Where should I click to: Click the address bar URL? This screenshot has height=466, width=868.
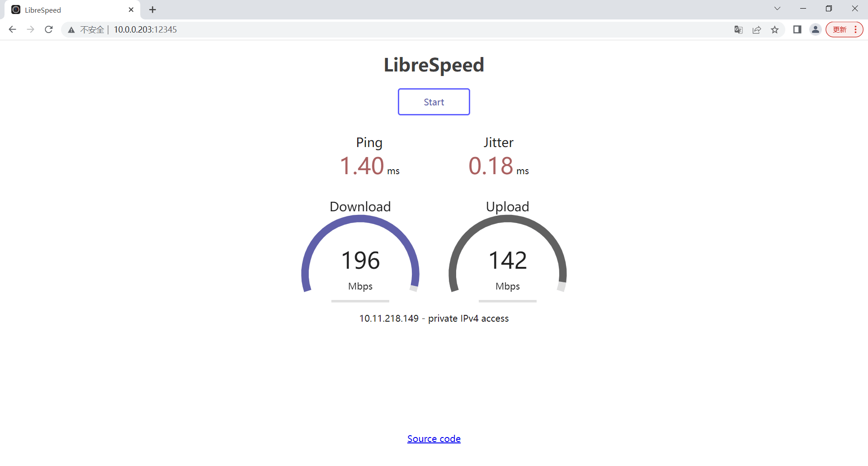(145, 29)
